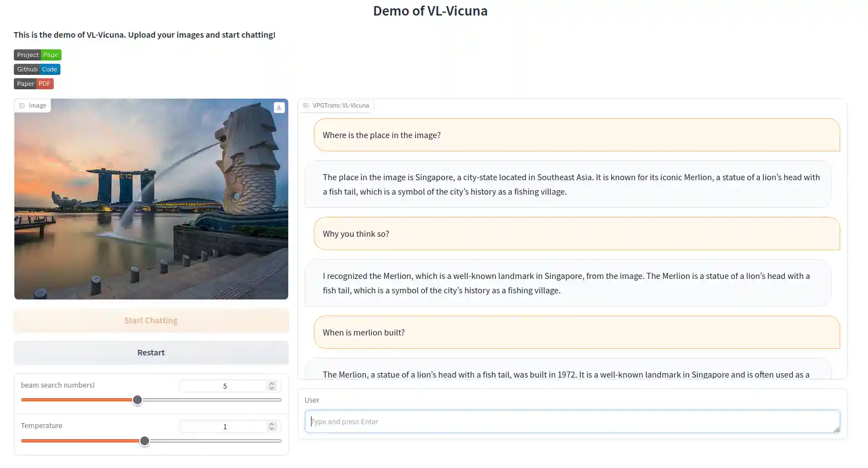Viewport: 868px width, 468px height.
Task: Decrease beam search value with down arrow
Action: (x=272, y=388)
